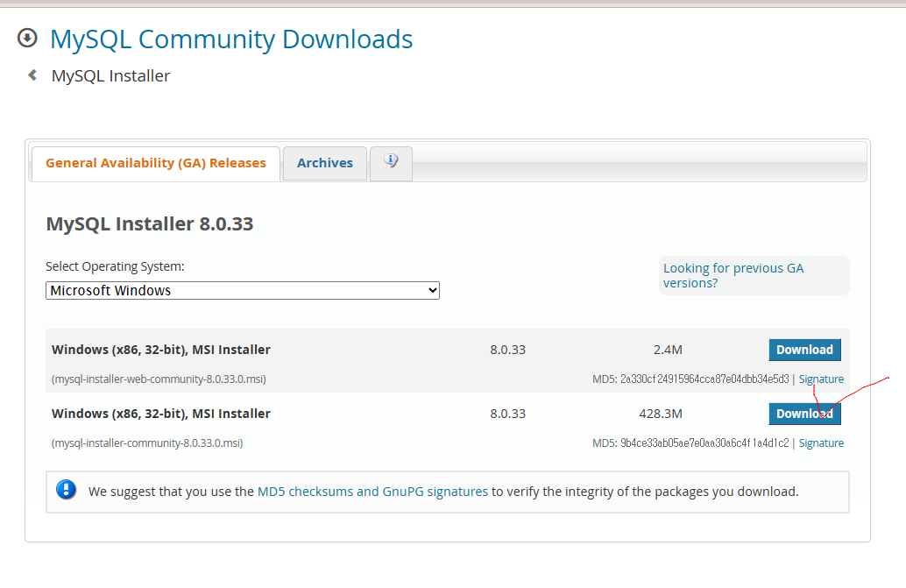The image size is (906, 588).
Task: Open MD5 checksums and GnuPG signatures link
Action: 372,492
